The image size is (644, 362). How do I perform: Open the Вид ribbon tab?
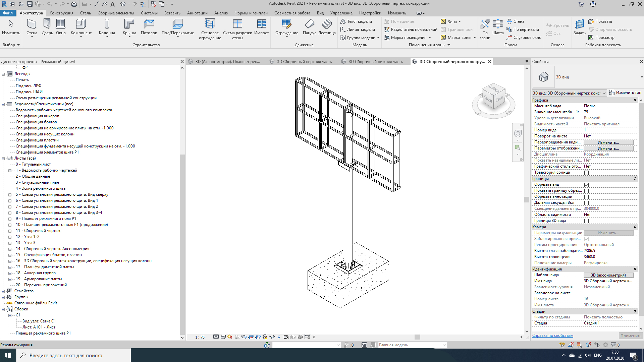tap(320, 13)
